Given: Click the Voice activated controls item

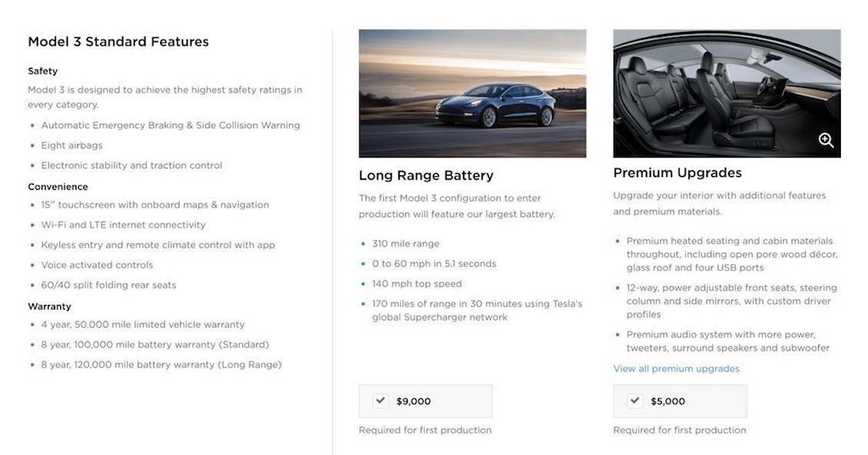Looking at the screenshot, I should point(97,264).
